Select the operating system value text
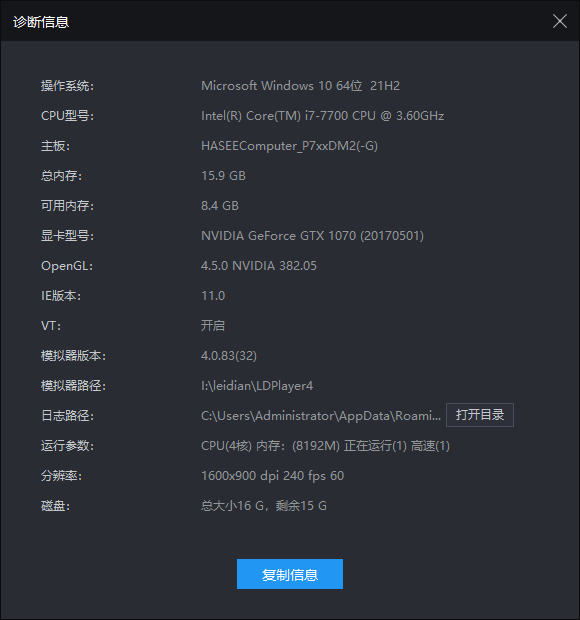The image size is (580, 620). pyautogui.click(x=300, y=86)
